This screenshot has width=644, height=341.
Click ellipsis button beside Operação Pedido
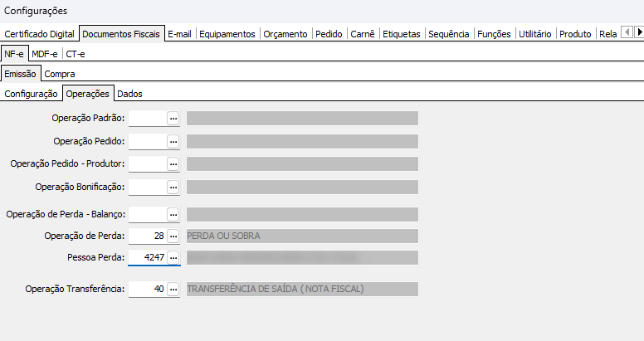point(173,141)
